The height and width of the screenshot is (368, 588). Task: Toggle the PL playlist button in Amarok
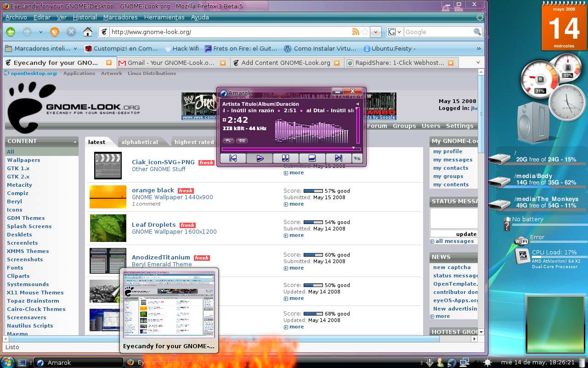228,141
